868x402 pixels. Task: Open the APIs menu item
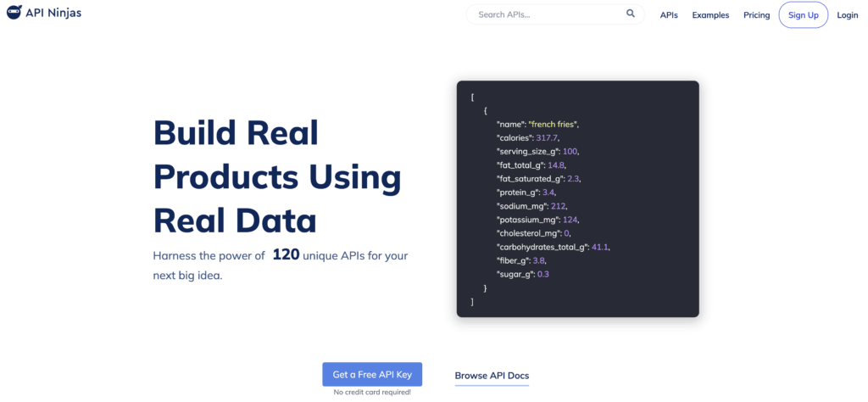pos(669,15)
